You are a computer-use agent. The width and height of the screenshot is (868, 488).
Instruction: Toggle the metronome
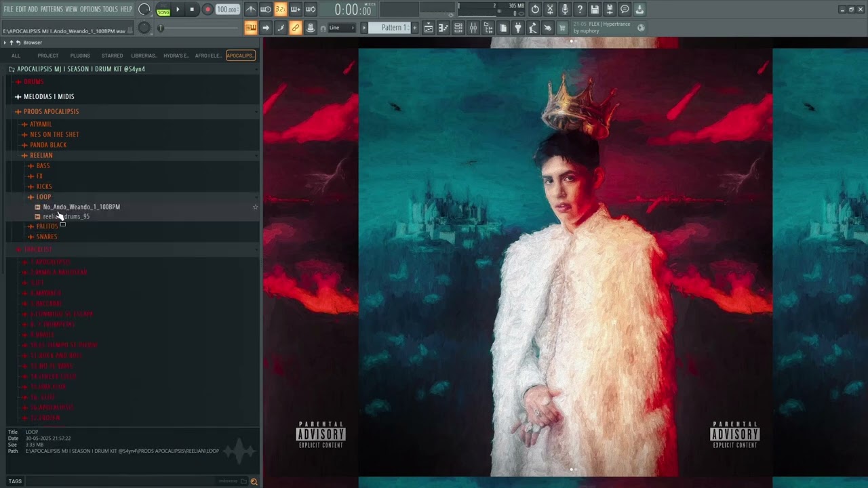click(x=251, y=9)
